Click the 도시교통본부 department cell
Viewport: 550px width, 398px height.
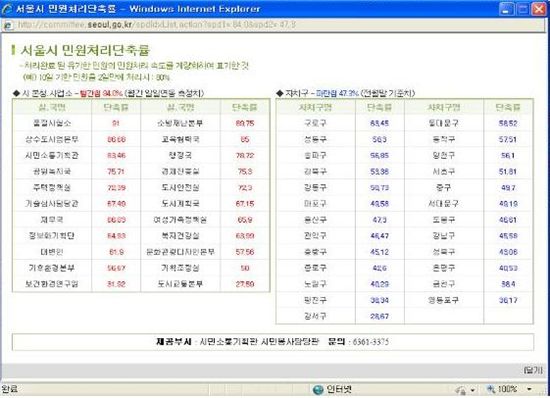(180, 284)
